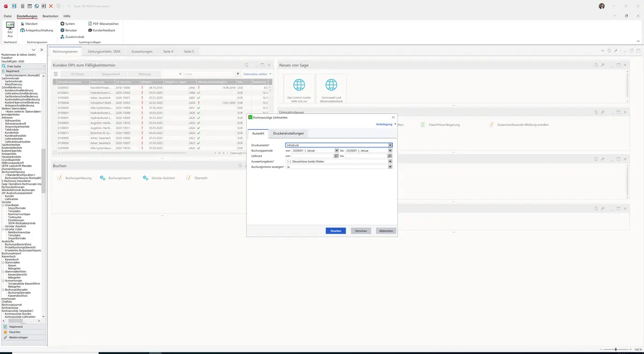Click the blue Drucken button

(x=336, y=231)
